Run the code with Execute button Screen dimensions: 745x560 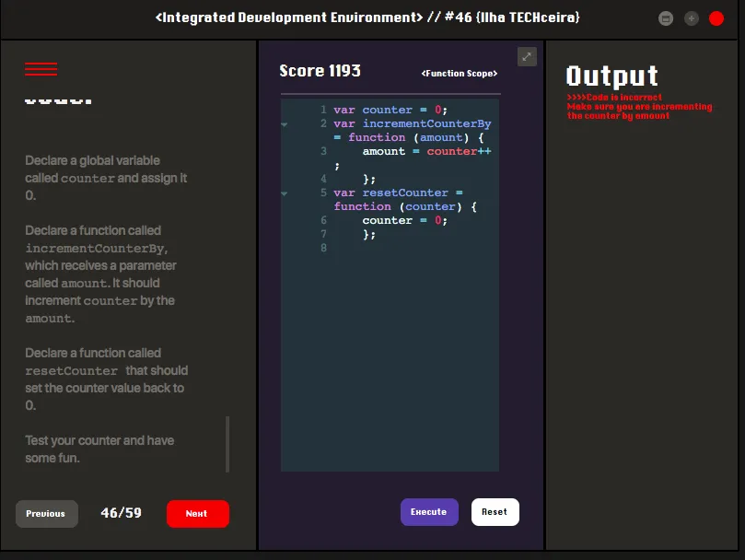(429, 512)
